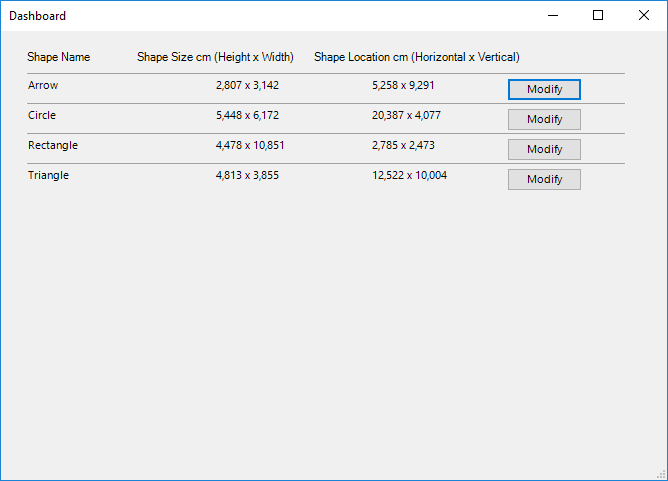Click location value 12,522 x 10,004
This screenshot has width=668, height=481.
click(x=409, y=175)
